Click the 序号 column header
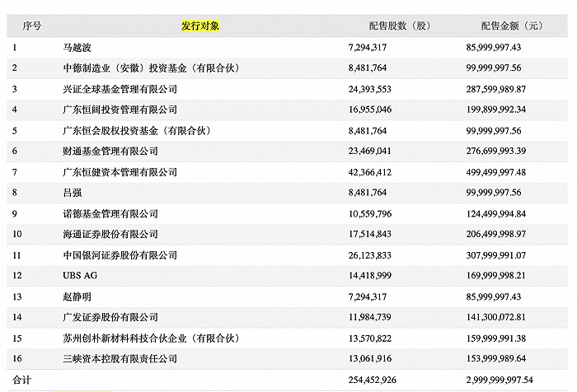Viewport: 577px width, 392px height. pyautogui.click(x=32, y=26)
